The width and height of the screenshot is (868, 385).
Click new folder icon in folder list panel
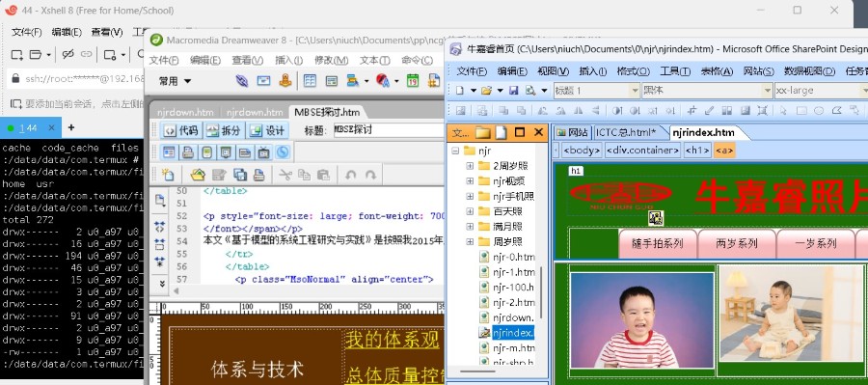click(483, 132)
